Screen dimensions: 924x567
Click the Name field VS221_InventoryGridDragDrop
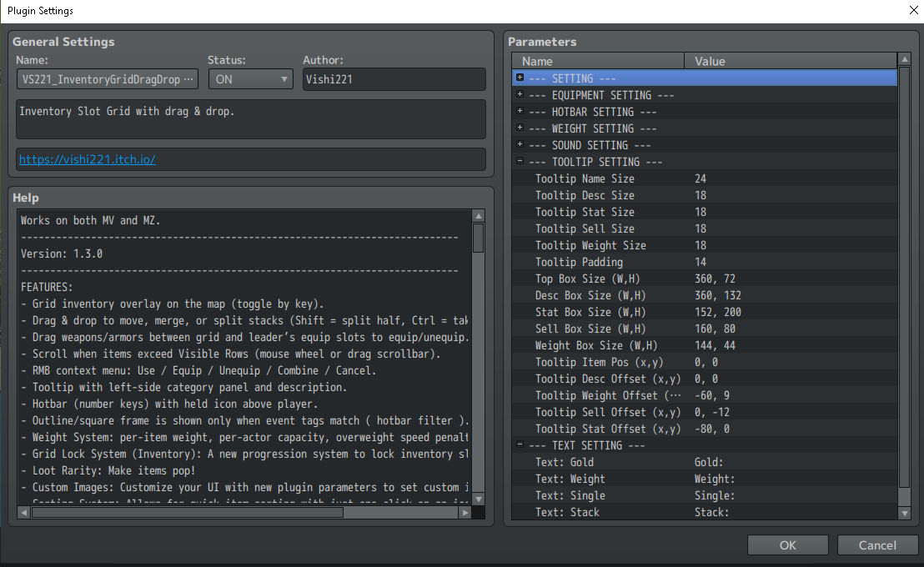coord(108,79)
